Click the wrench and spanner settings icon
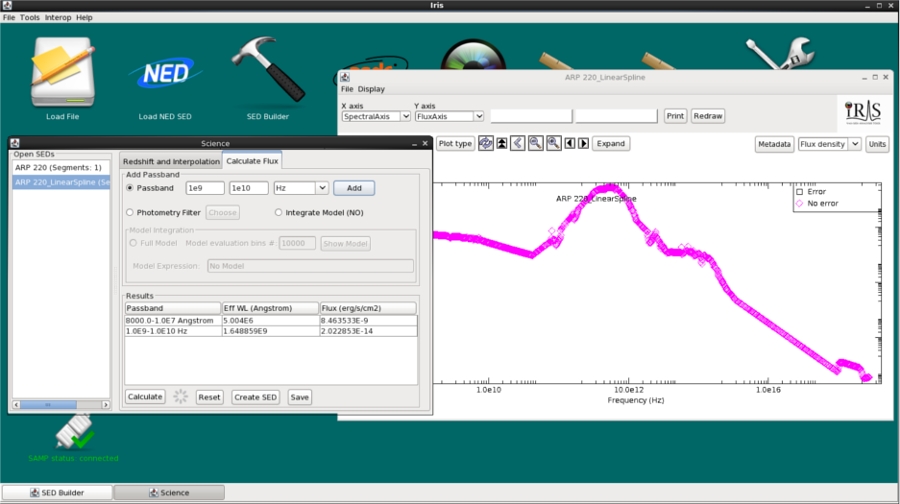900x504 pixels. 781,53
